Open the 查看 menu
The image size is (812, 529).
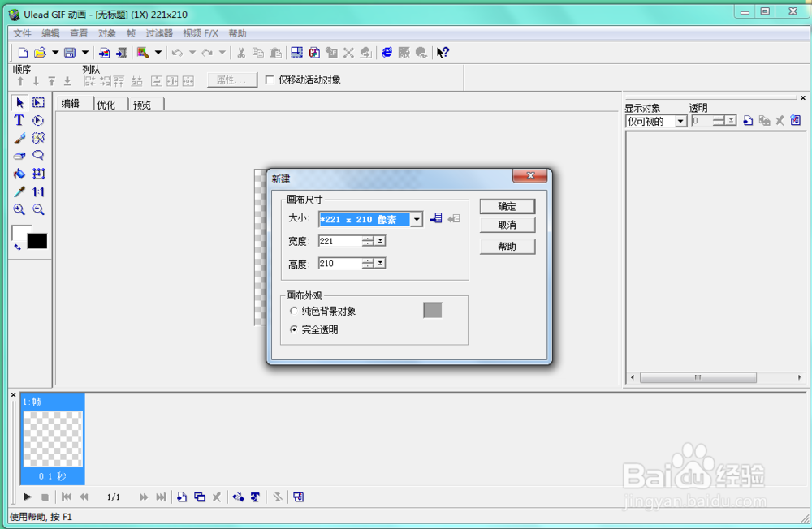(x=79, y=33)
